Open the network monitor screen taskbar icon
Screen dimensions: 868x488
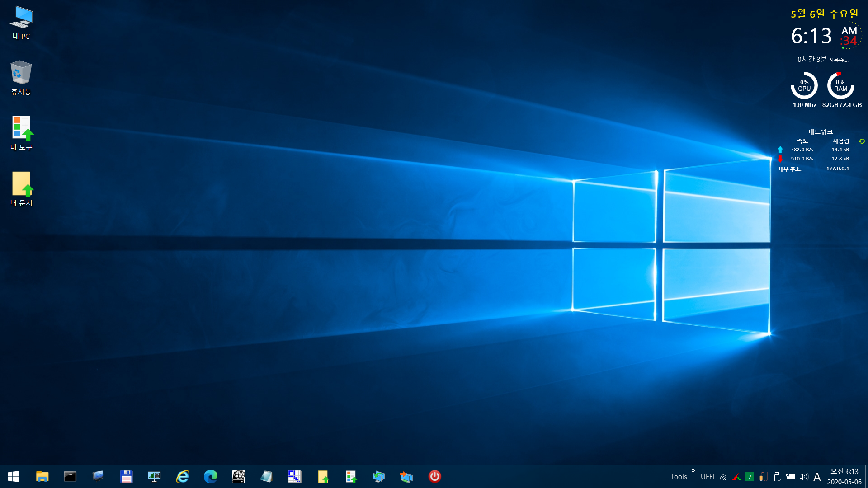click(154, 476)
